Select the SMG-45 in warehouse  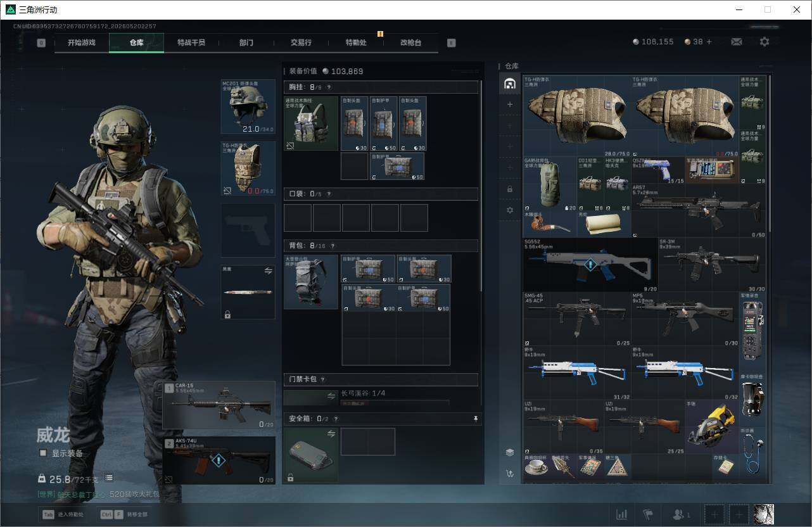[x=577, y=319]
